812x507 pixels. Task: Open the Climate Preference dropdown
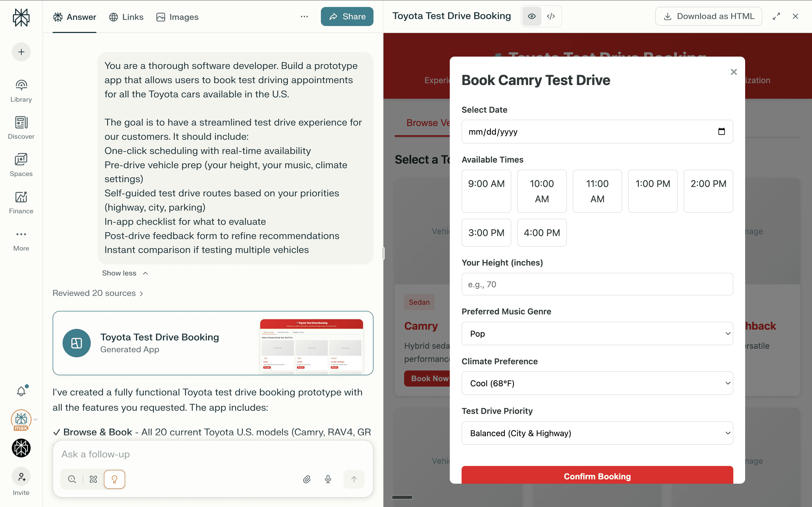click(x=597, y=383)
